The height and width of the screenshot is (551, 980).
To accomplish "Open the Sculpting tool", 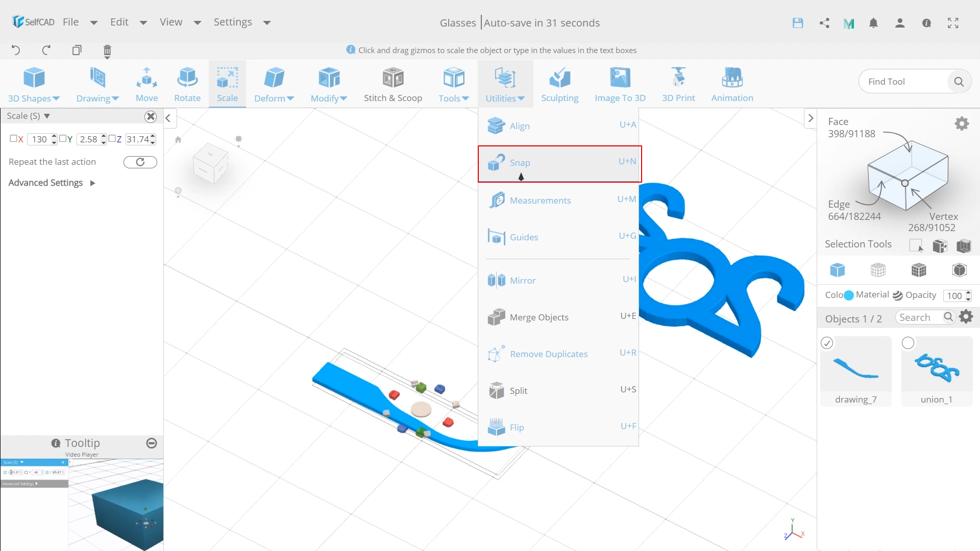I will (x=560, y=85).
